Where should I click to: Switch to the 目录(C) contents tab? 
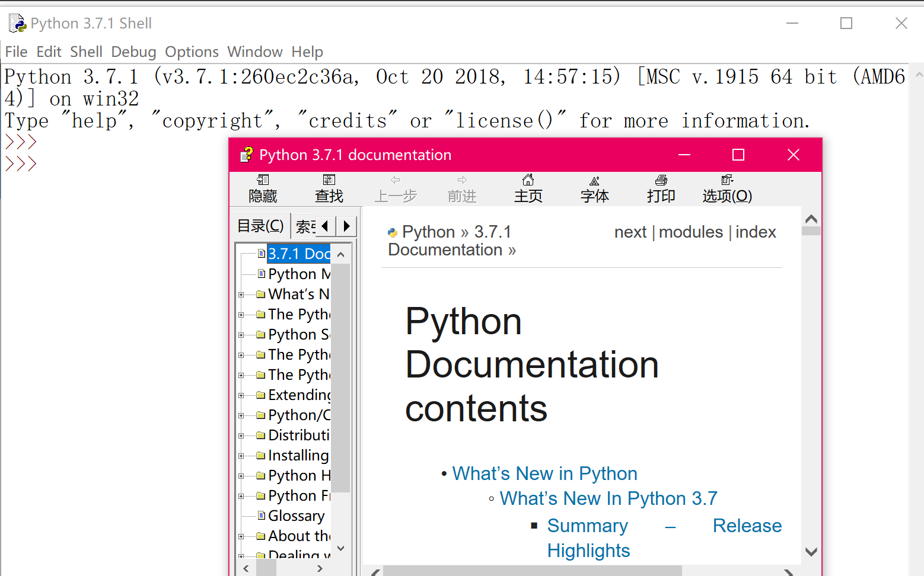260,226
